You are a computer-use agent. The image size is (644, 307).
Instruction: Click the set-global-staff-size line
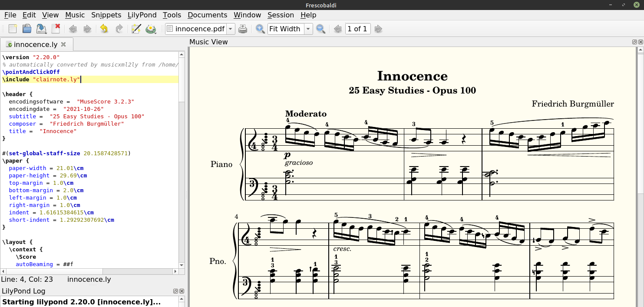(x=66, y=153)
